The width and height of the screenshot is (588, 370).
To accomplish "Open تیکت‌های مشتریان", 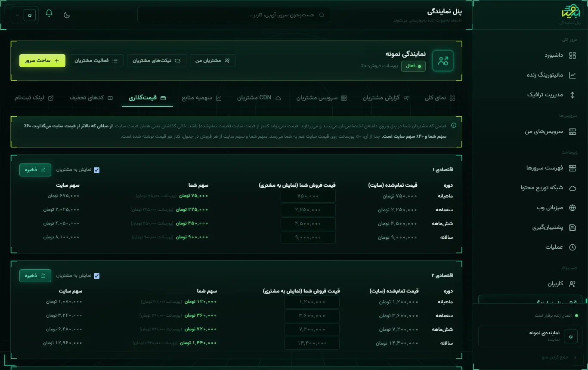I will click(157, 61).
